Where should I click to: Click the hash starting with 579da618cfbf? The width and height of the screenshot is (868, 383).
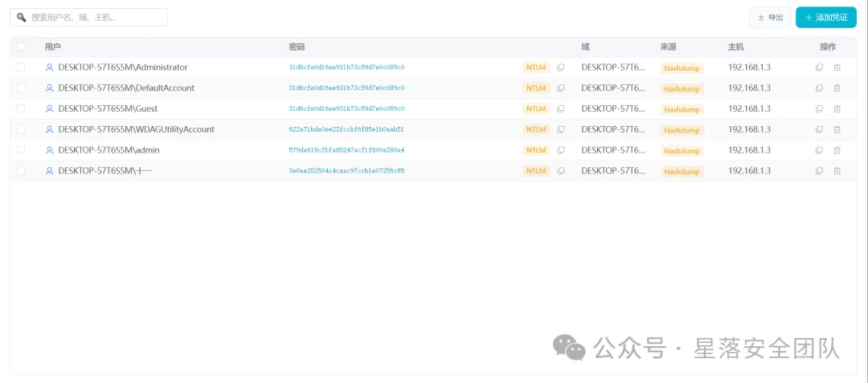(x=346, y=150)
